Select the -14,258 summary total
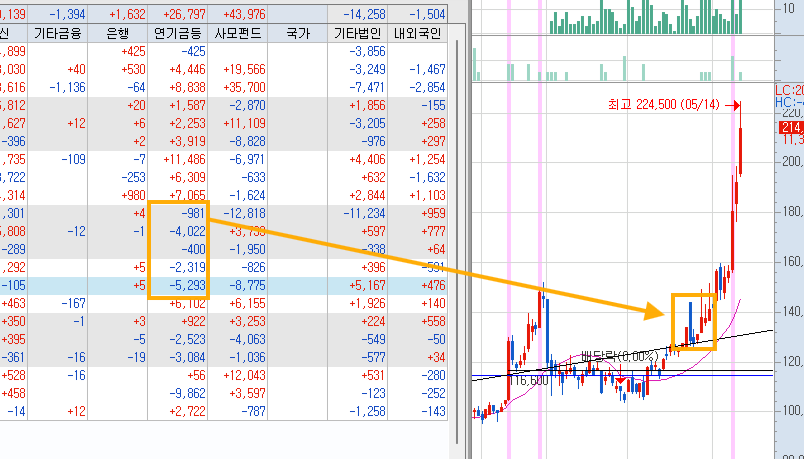Viewport: 804px width, 460px height. pos(365,14)
